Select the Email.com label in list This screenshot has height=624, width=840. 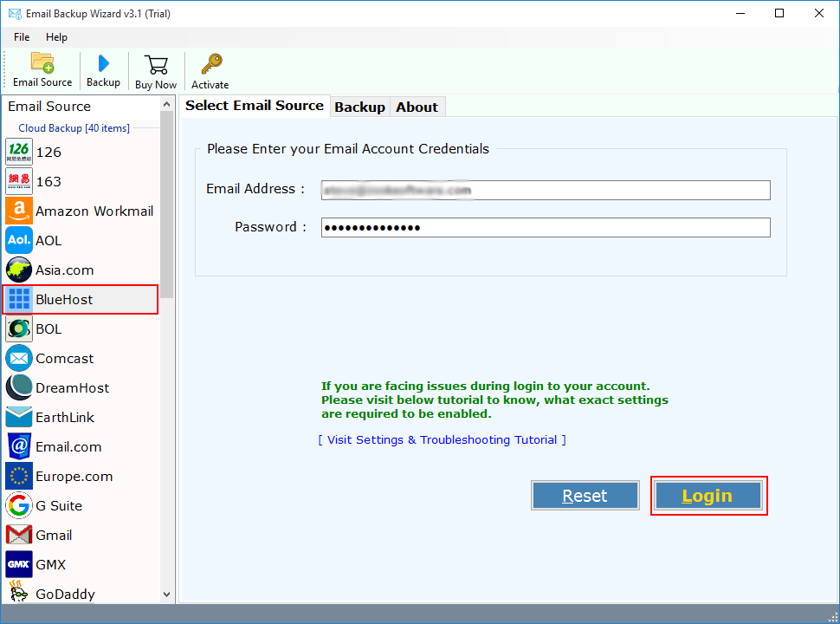[68, 447]
